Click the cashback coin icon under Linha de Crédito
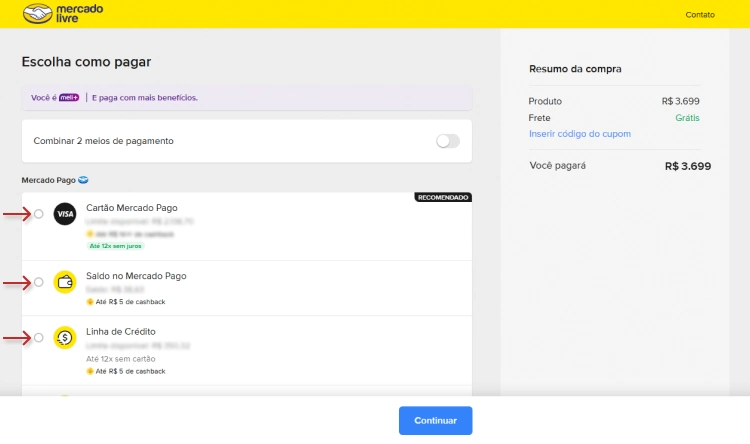 (x=89, y=371)
